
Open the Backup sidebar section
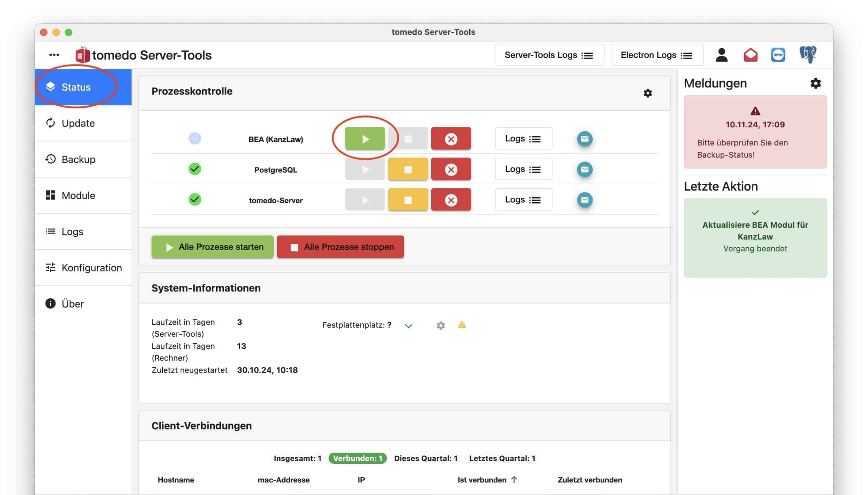[x=78, y=159]
